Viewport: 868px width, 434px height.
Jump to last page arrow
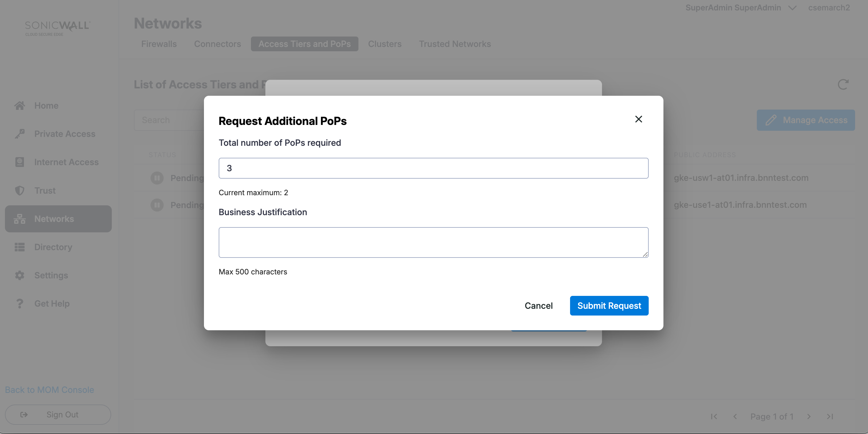[x=830, y=417]
